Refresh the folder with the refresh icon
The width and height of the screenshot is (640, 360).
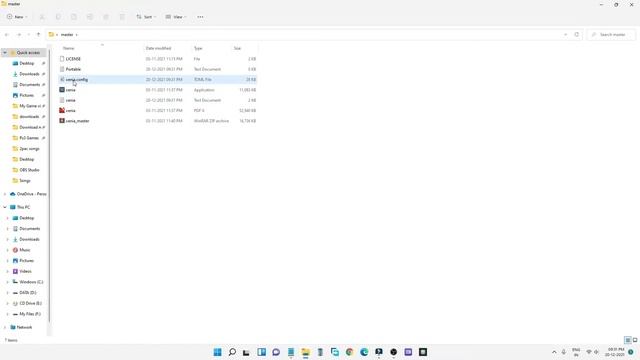tap(577, 35)
